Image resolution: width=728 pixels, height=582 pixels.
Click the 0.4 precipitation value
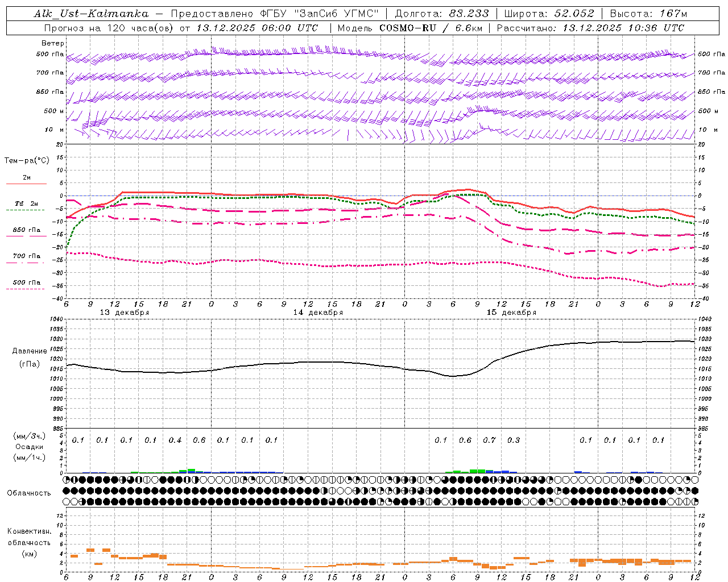[x=175, y=440]
